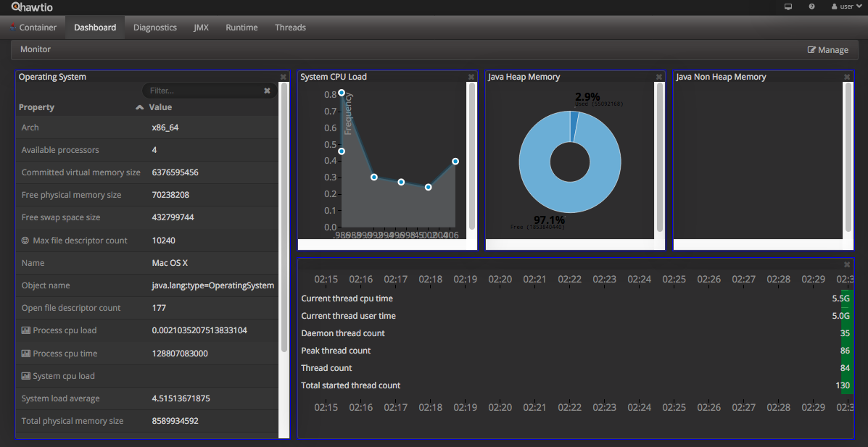Click java.lang:type=OperatingSystem object name value

click(212, 285)
